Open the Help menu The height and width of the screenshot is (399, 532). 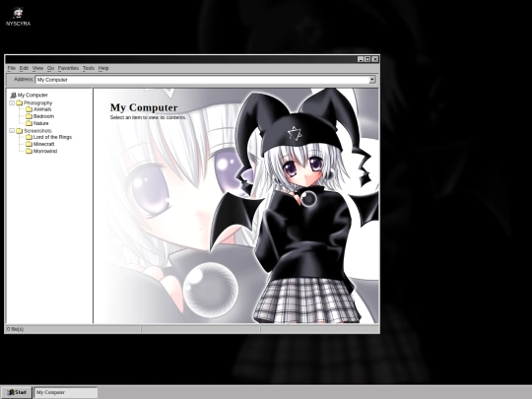click(x=103, y=68)
